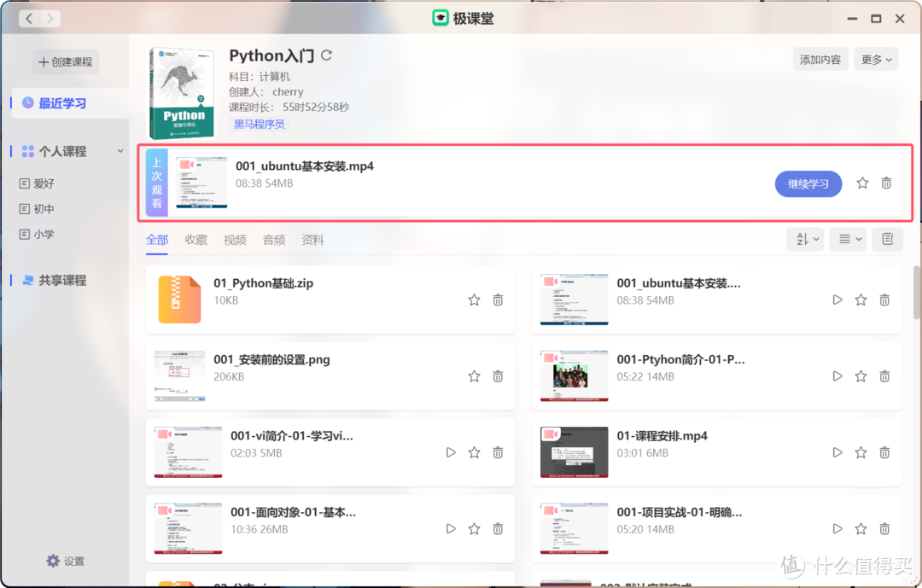Toggle favorite star on 001-项目实战 video
Image resolution: width=922 pixels, height=588 pixels.
coord(861,528)
